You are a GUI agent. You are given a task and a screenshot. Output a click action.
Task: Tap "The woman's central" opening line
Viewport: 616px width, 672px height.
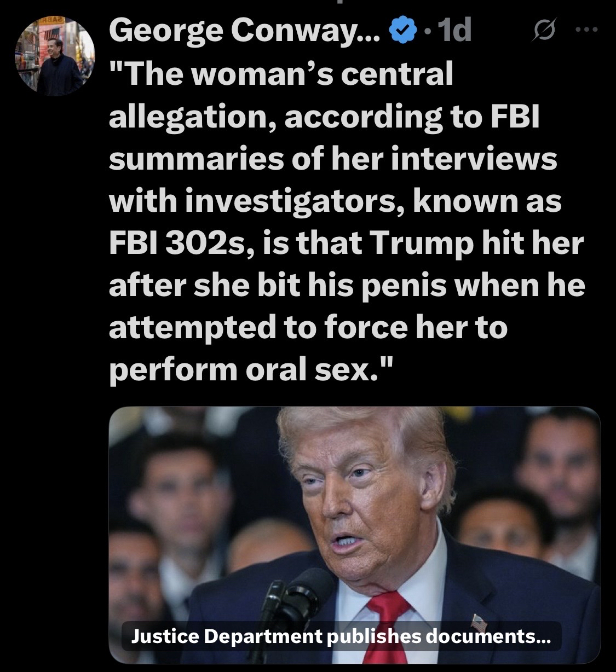point(281,74)
